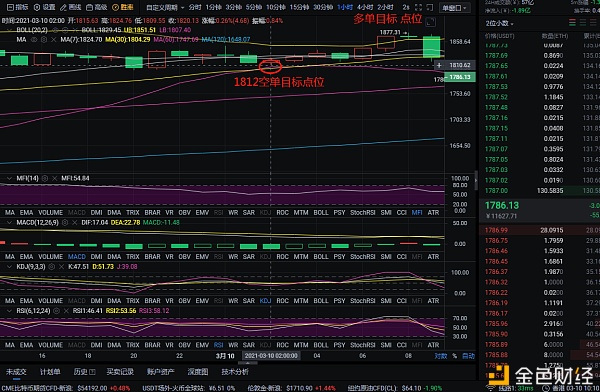This screenshot has height=392, width=600.
Task: Collapse the MACD(12,26,9) panel chevron
Action: tap(9, 222)
